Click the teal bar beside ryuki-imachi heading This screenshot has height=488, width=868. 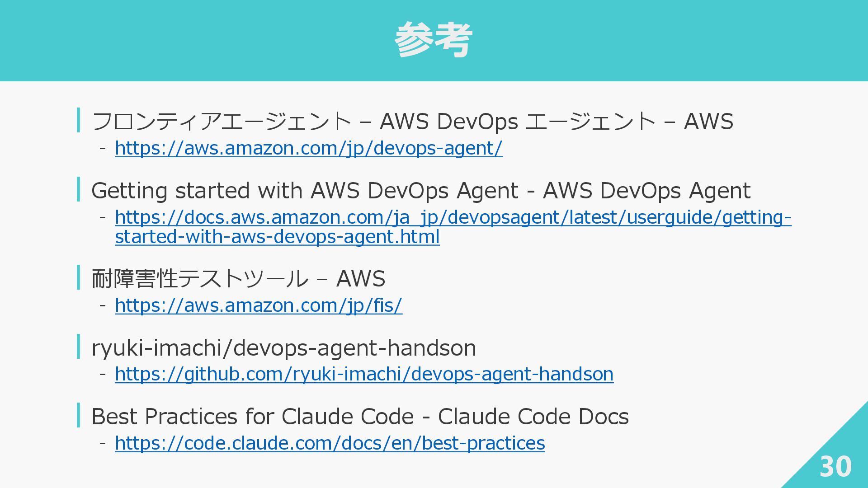[79, 346]
